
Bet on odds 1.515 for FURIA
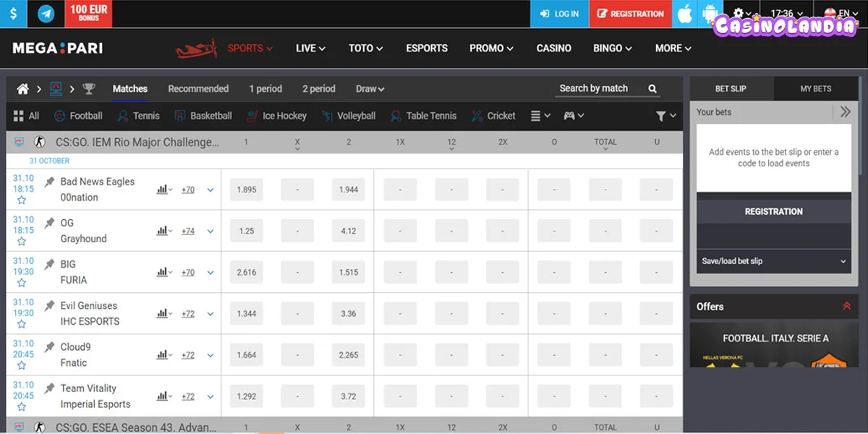coord(348,272)
